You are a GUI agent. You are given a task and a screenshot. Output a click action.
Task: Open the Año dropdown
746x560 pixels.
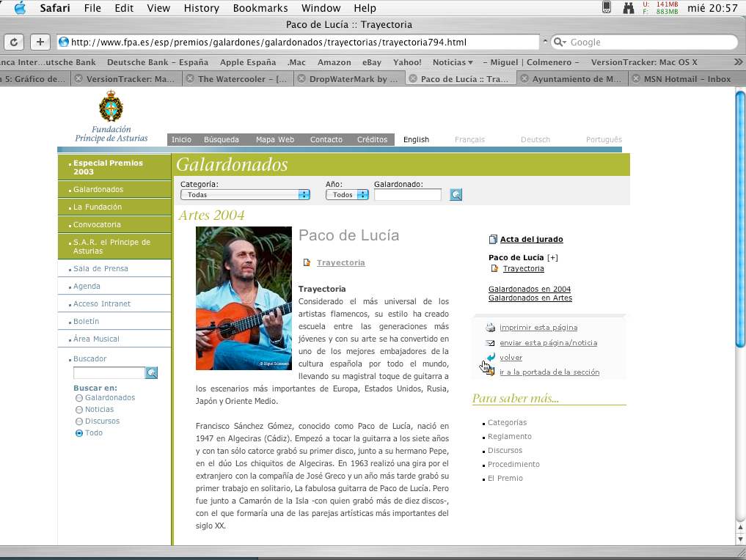(349, 195)
